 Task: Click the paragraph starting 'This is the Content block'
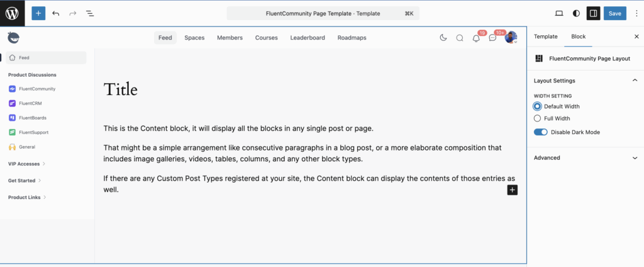pyautogui.click(x=238, y=128)
